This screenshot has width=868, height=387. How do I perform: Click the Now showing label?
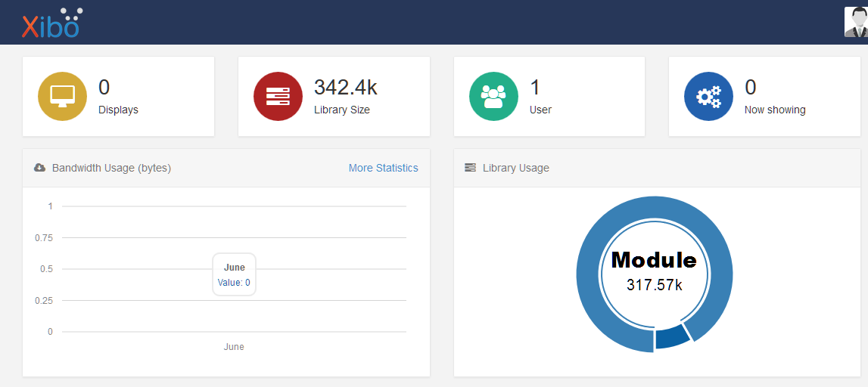coord(775,110)
